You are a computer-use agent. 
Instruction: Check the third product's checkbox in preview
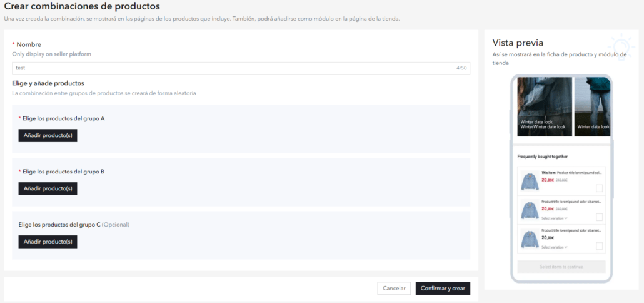(599, 246)
